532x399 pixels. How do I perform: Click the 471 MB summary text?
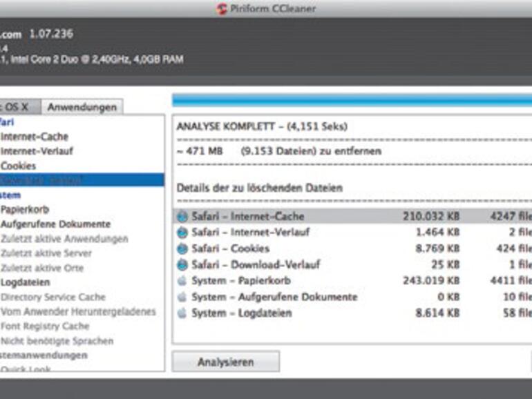[200, 151]
